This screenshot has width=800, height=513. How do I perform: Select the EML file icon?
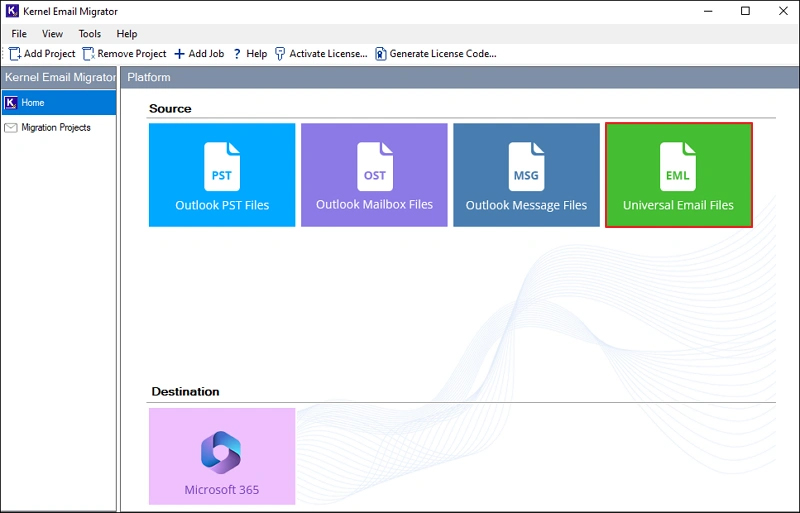point(678,166)
